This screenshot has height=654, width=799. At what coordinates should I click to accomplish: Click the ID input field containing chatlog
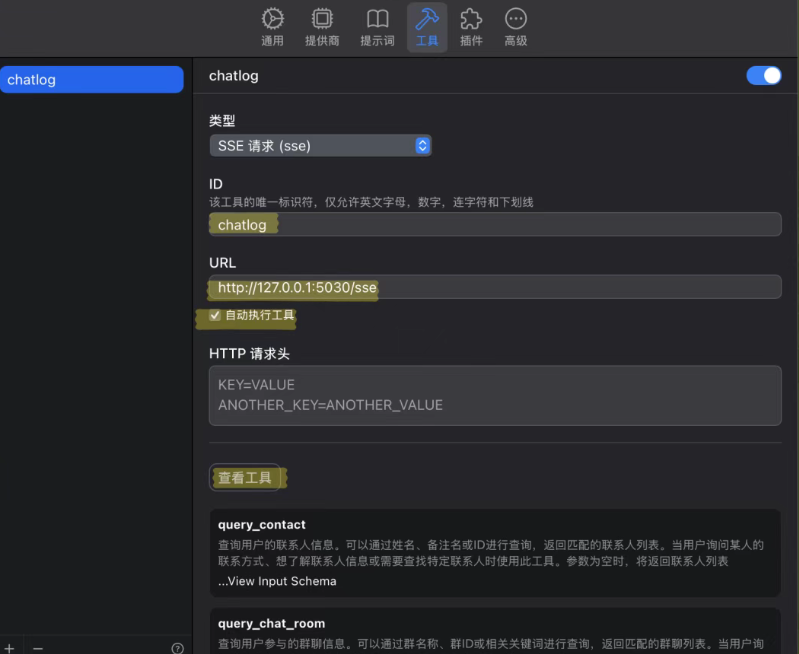click(495, 224)
